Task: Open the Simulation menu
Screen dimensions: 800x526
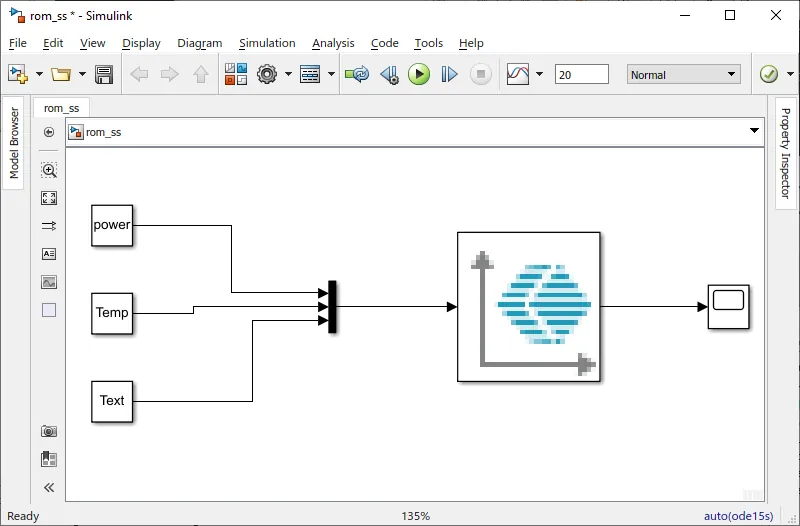Action: (267, 43)
